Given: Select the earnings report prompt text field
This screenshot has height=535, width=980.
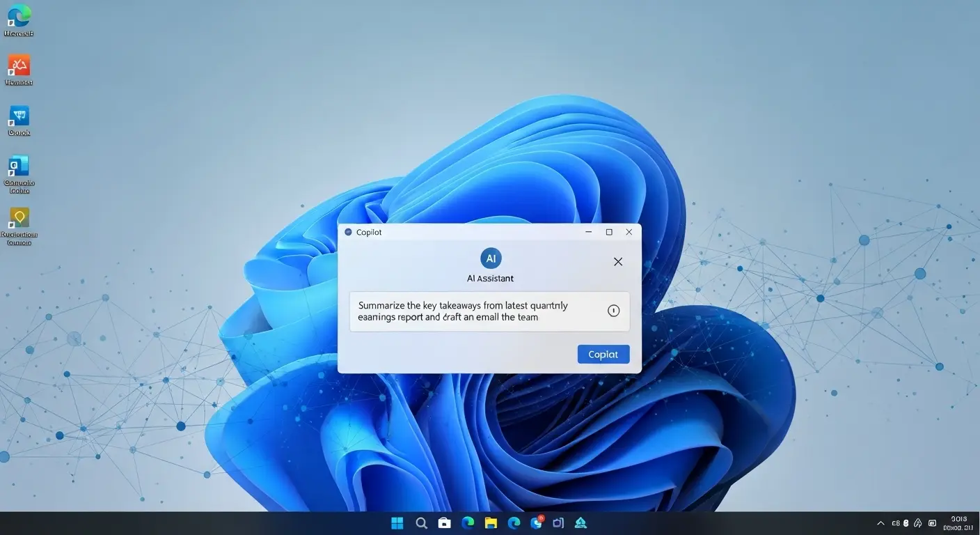Looking at the screenshot, I should (x=480, y=311).
